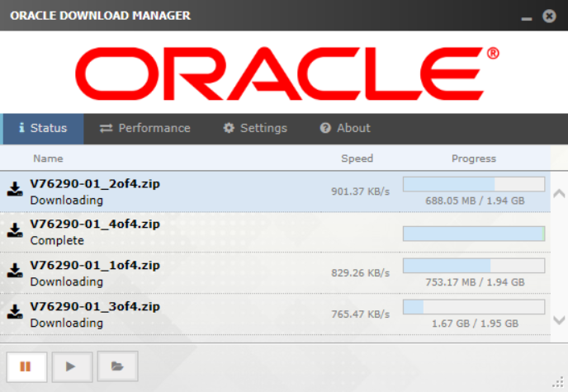
Task: Open download folder with folder icon button
Action: click(117, 366)
